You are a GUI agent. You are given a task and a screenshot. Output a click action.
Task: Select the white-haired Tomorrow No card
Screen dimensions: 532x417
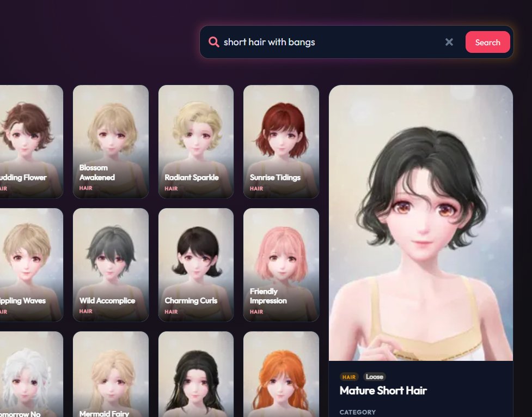31,374
